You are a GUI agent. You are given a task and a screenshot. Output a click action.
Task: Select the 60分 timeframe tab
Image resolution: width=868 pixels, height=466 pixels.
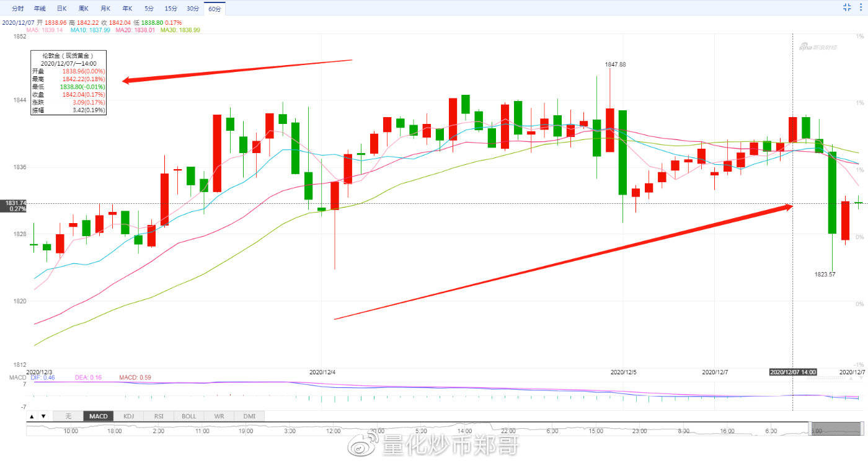coord(215,9)
